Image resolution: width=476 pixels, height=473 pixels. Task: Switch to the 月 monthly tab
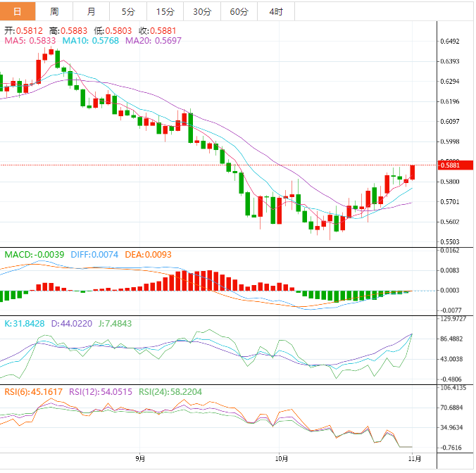tap(91, 11)
